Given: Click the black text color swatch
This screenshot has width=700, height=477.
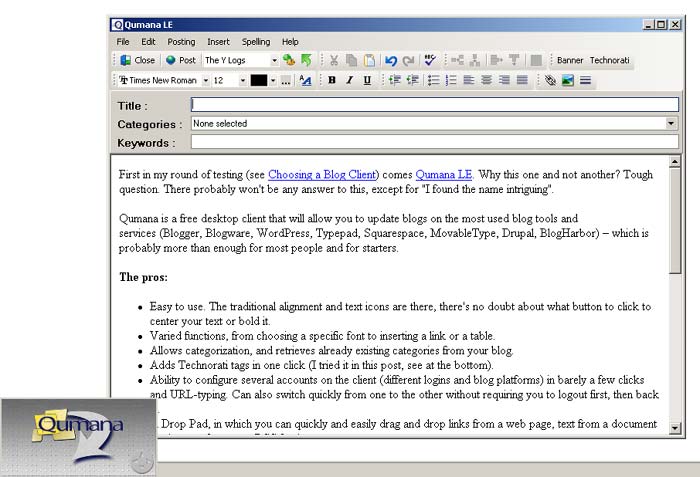Looking at the screenshot, I should tap(259, 80).
